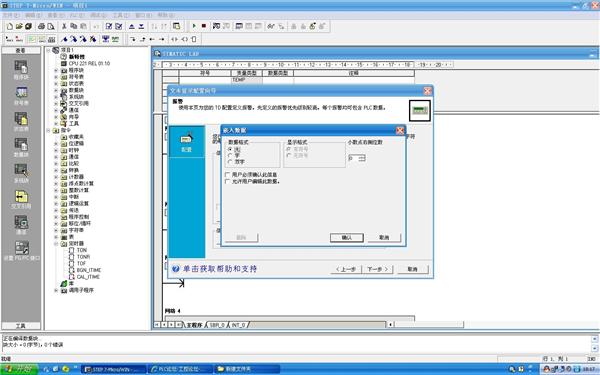
Task: Switch to the SBR_0 editor tab
Action: point(217,325)
